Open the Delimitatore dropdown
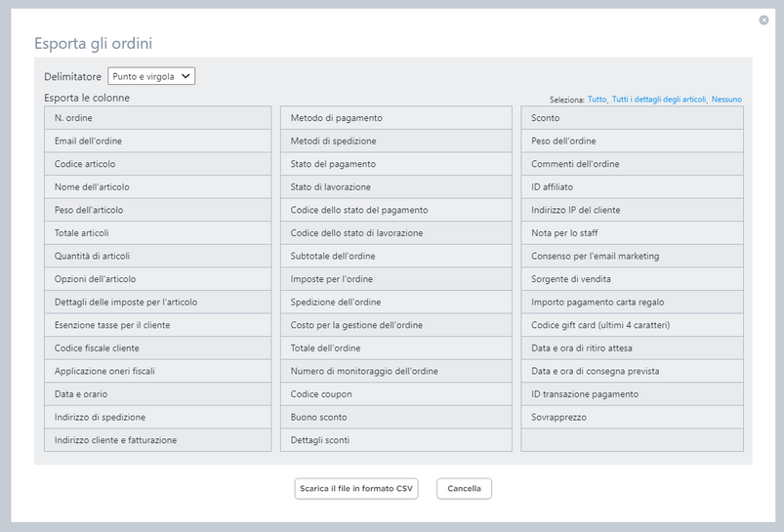The height and width of the screenshot is (532, 784). tap(151, 76)
